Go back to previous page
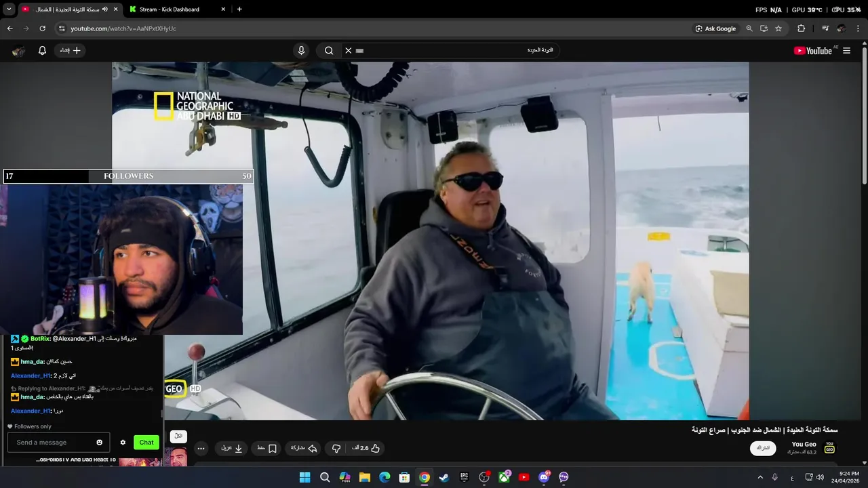 point(9,28)
